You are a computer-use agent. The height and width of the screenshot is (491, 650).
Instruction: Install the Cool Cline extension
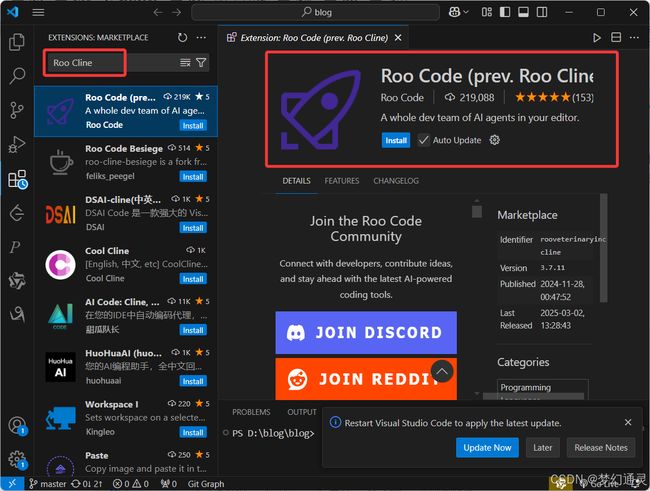(x=193, y=279)
